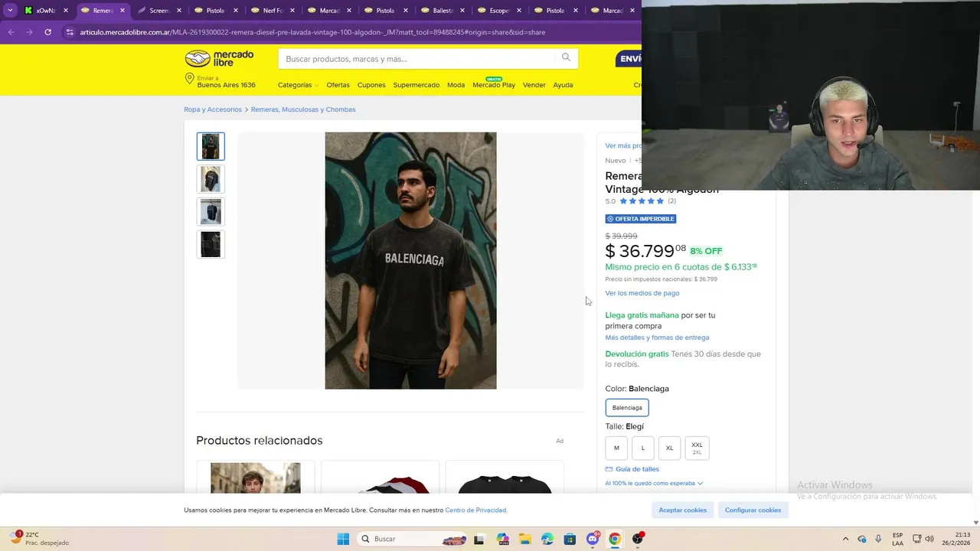Open the weather widget showing 22°C

click(x=39, y=539)
